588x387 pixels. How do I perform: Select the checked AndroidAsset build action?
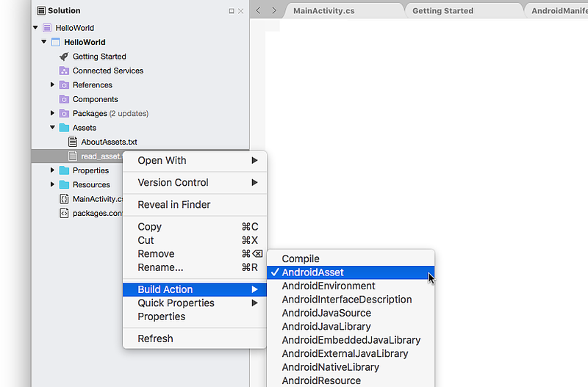[x=312, y=272]
